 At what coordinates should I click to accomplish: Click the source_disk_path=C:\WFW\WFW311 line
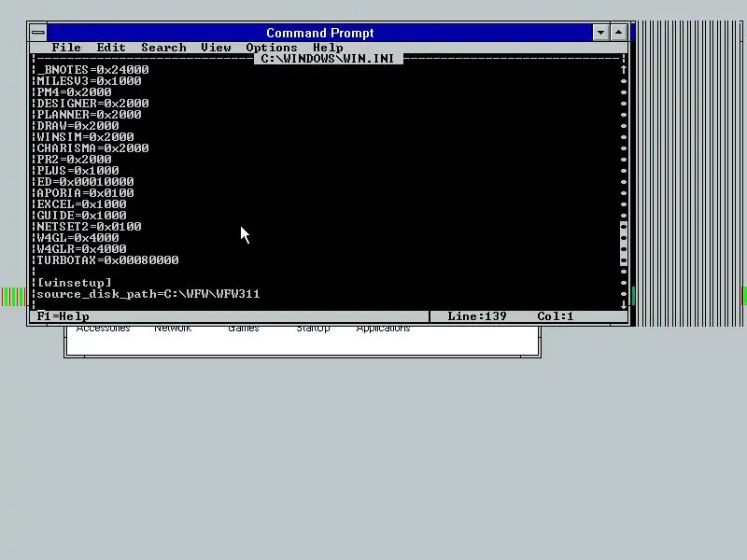pyautogui.click(x=148, y=294)
